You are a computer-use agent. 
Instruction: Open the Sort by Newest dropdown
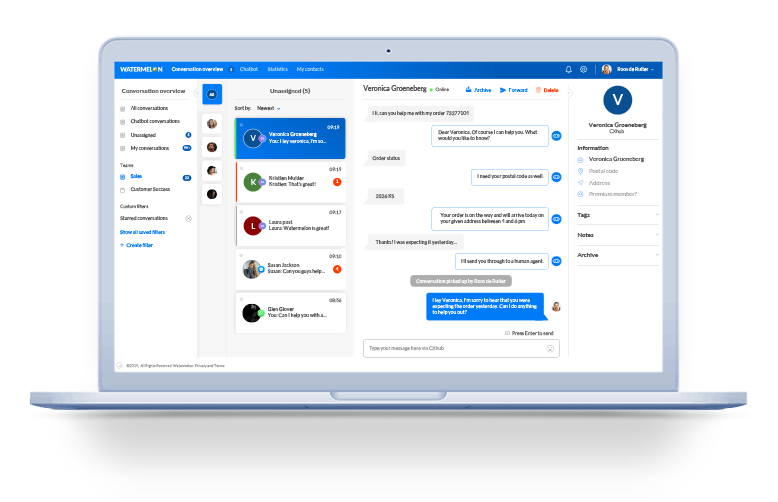tap(268, 108)
